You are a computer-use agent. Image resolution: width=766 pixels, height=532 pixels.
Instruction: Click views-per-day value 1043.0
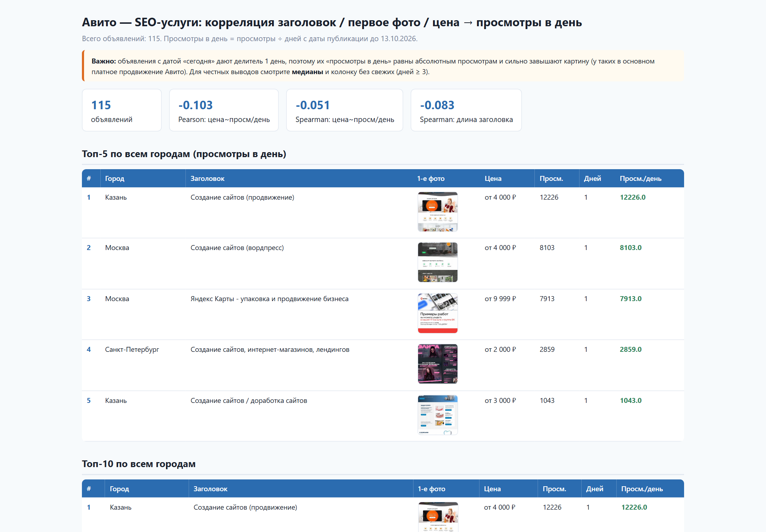(x=631, y=400)
